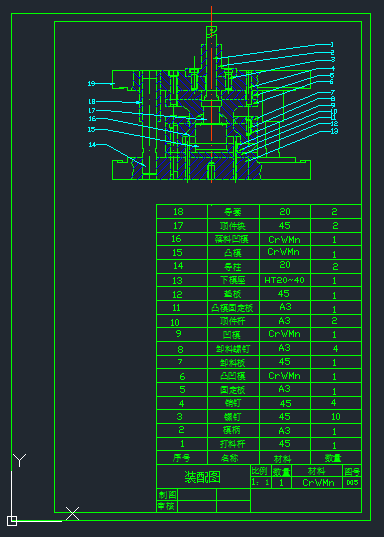The image size is (384, 537).
Task: Select the quantity 4 cell for 卸料螺钉
Action: [335, 348]
